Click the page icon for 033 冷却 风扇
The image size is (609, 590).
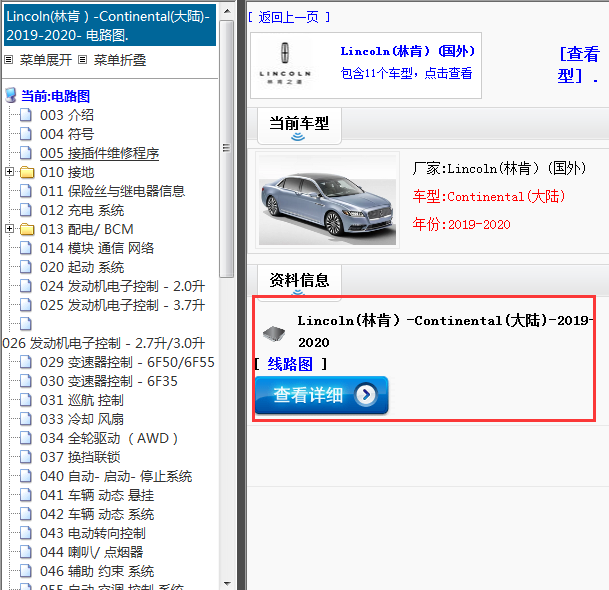[26, 419]
